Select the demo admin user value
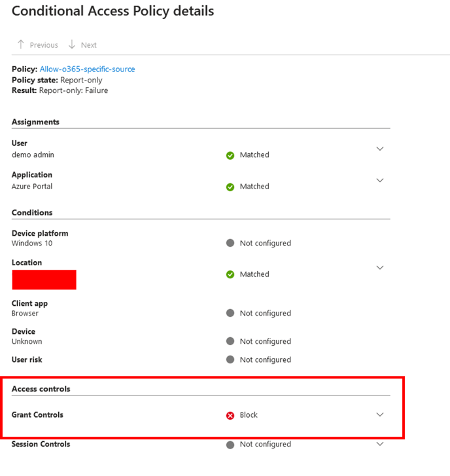Viewport: 450px width, 476px height. point(33,155)
